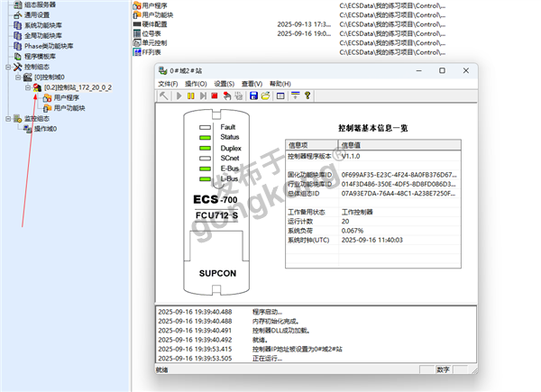Maximize the 0#域2#站 window
541x392 pixels.
442,70
